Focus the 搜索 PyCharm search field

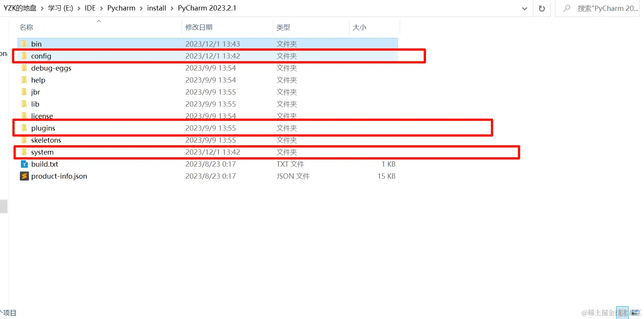coord(597,8)
